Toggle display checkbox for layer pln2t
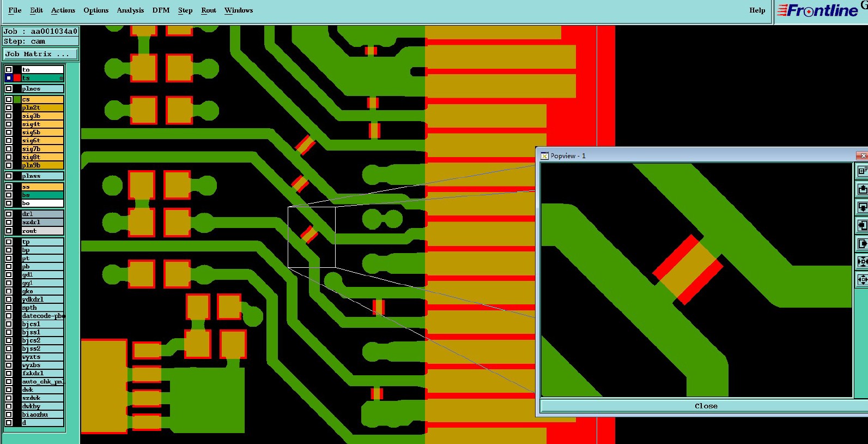The image size is (868, 444). pos(9,107)
